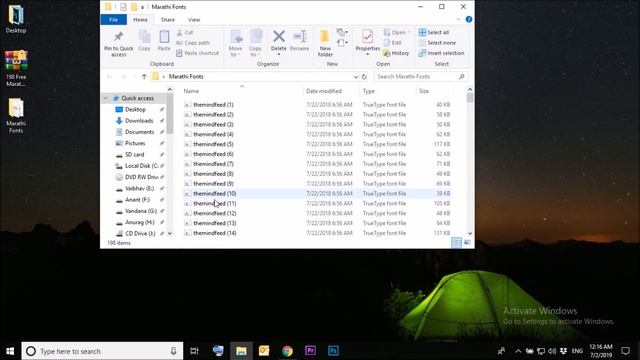
Task: Click the Paste ribbon icon
Action: [164, 40]
